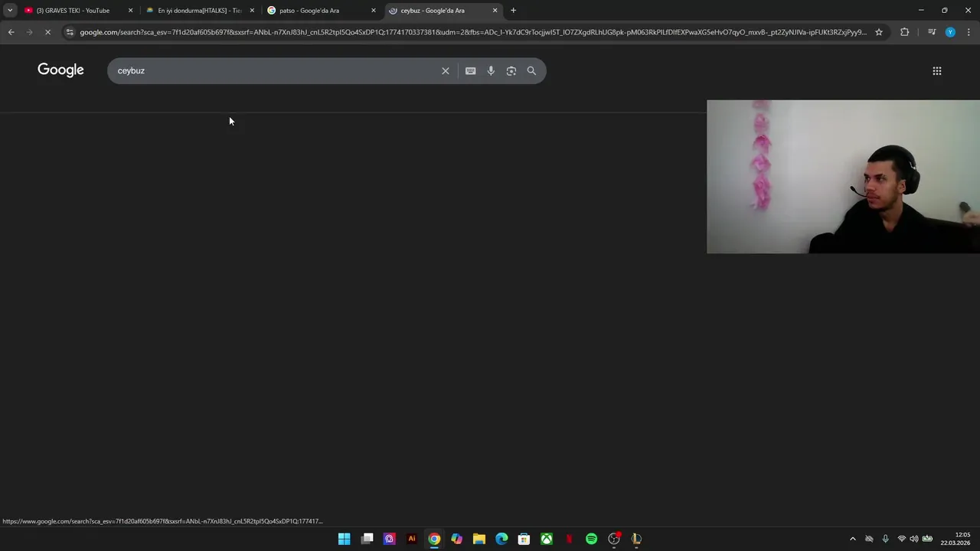Open the Windows Start menu
980x551 pixels.
click(x=344, y=539)
